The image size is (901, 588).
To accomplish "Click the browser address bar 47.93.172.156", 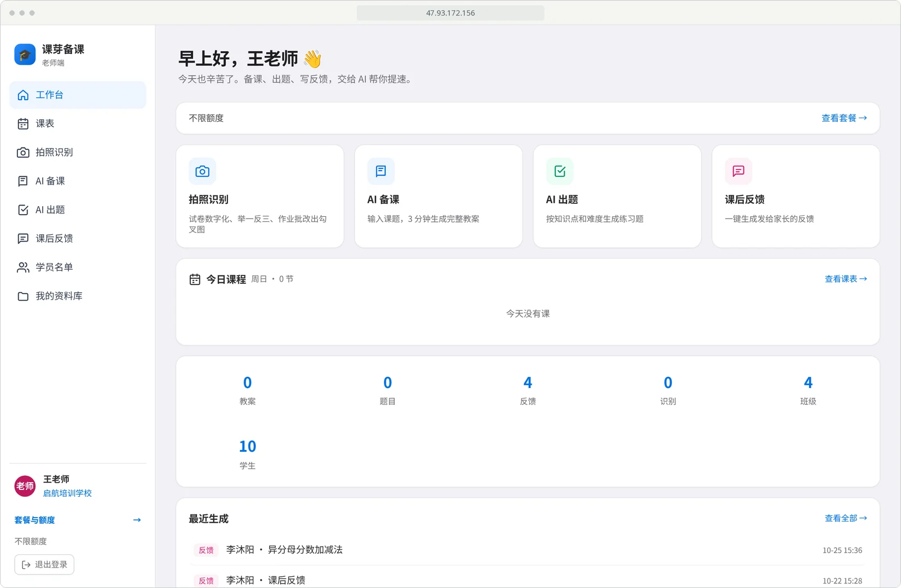I will click(450, 13).
